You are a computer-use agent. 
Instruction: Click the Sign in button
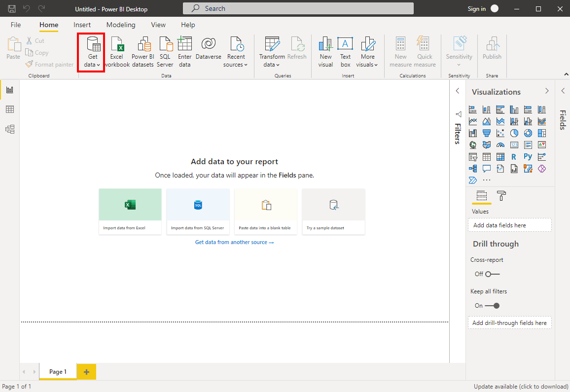point(476,9)
